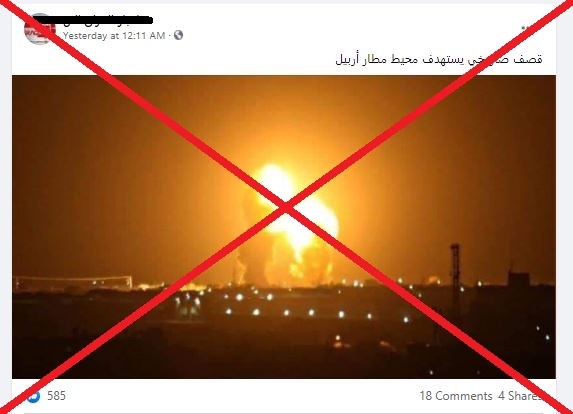Viewport: 573px width, 414px height.
Task: Open the 4 Shares link
Action: (x=520, y=396)
